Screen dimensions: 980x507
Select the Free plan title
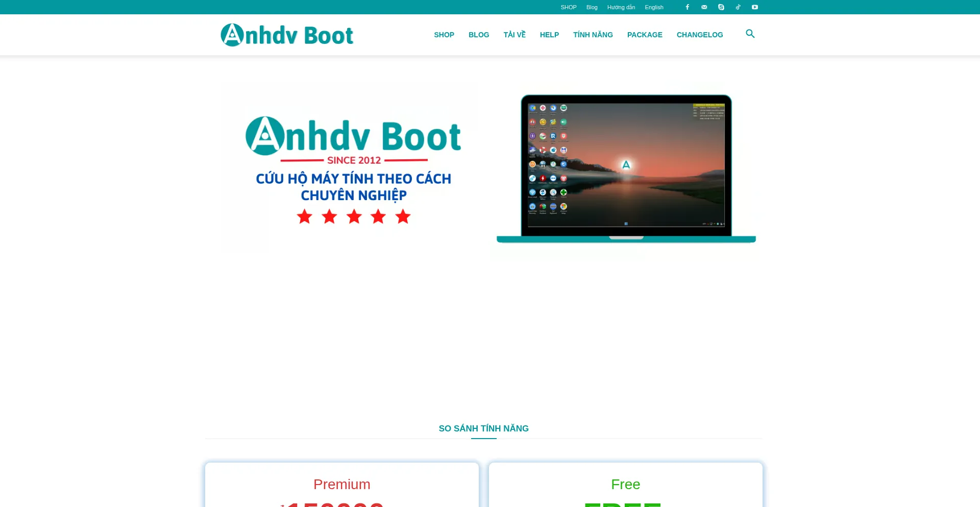tap(626, 484)
